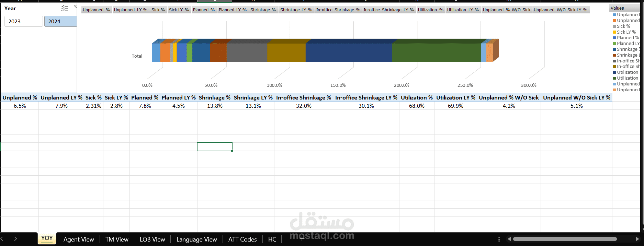Open the Language View sheet tab
This screenshot has width=644, height=246.
click(196, 239)
